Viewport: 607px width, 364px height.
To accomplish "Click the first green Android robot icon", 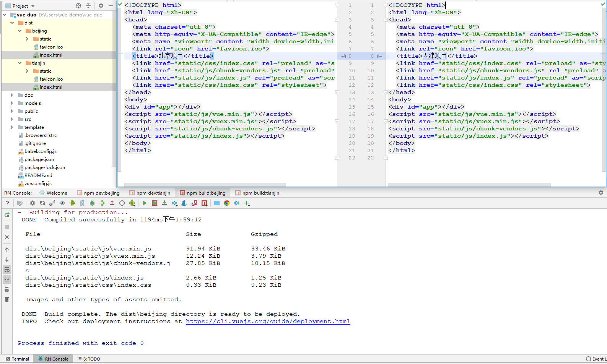I will 72,203.
